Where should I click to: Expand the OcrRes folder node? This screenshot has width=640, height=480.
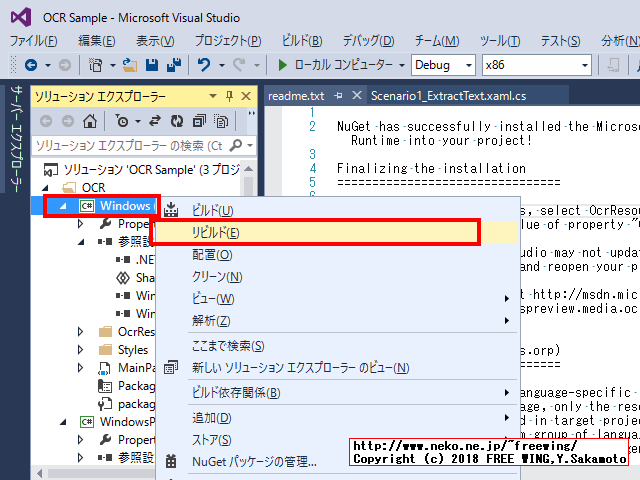tap(80, 331)
